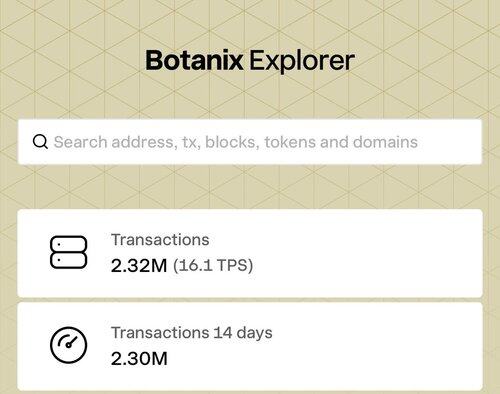The image size is (500, 394).
Task: Click the Transactions 14 days label
Action: (x=192, y=333)
